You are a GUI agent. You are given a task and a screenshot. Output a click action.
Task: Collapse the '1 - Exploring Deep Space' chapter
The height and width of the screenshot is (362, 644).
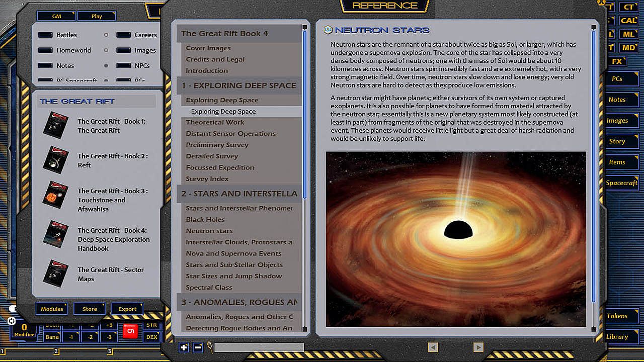238,85
